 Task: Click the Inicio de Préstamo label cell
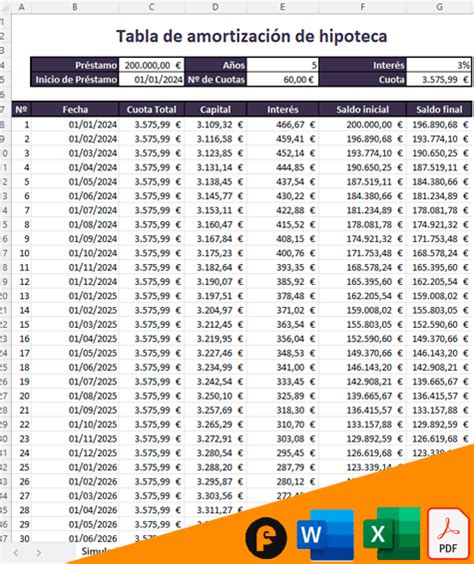(x=75, y=79)
